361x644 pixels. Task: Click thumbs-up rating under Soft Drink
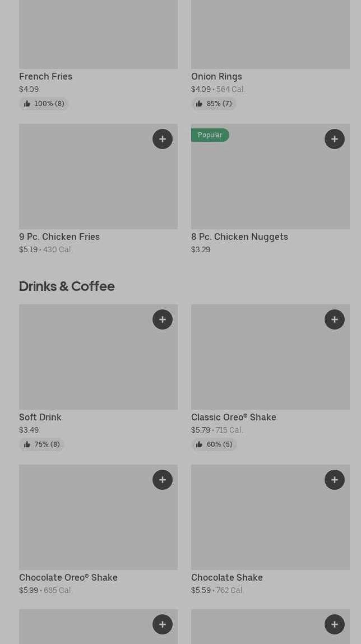point(42,444)
